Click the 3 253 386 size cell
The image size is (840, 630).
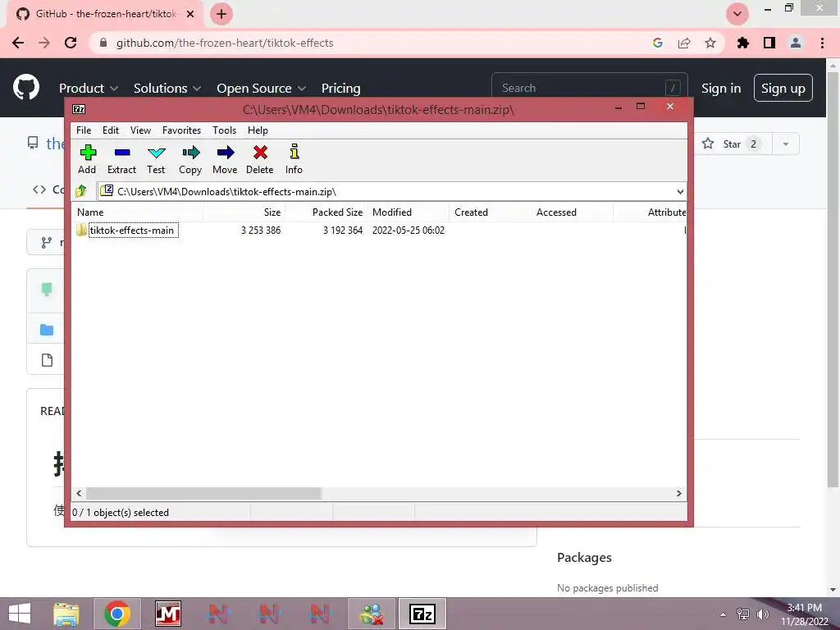point(261,231)
